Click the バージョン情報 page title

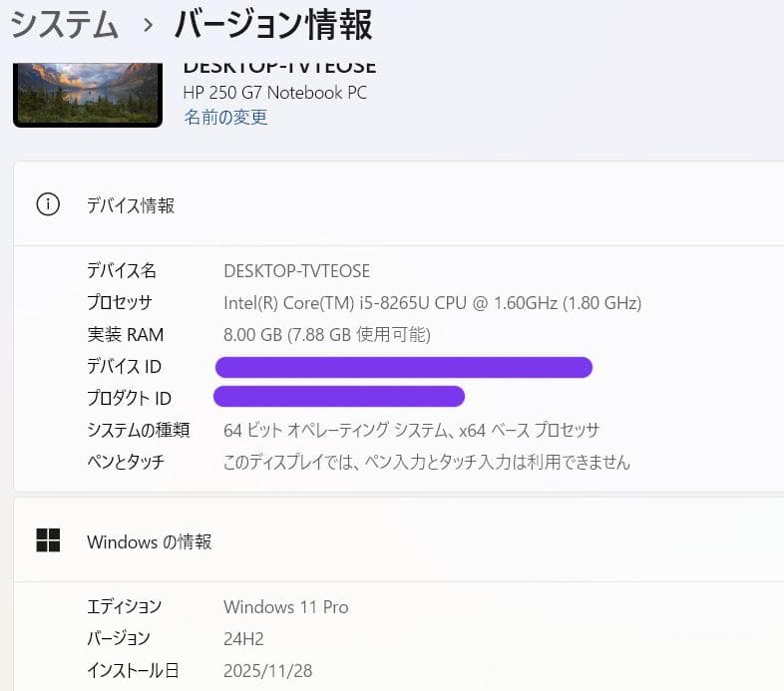point(273,25)
